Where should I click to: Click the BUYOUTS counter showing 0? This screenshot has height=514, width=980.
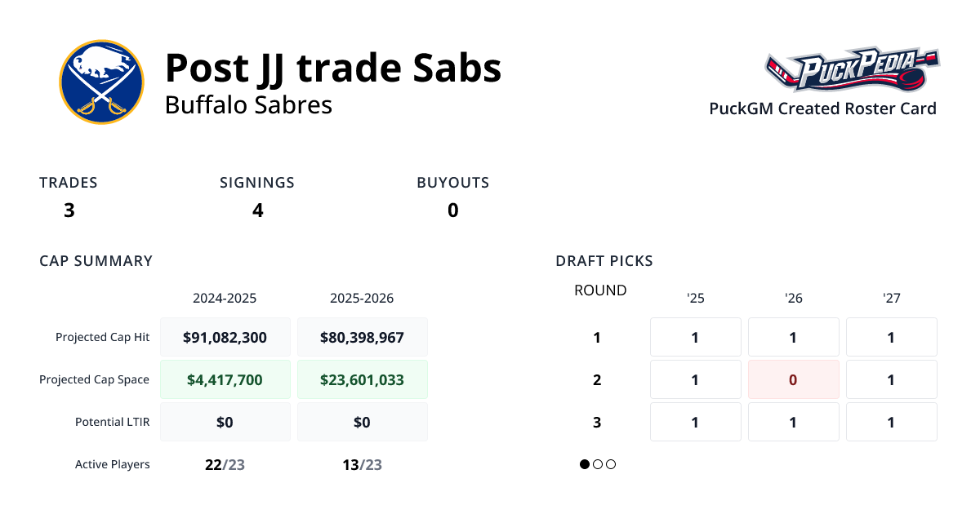(453, 210)
